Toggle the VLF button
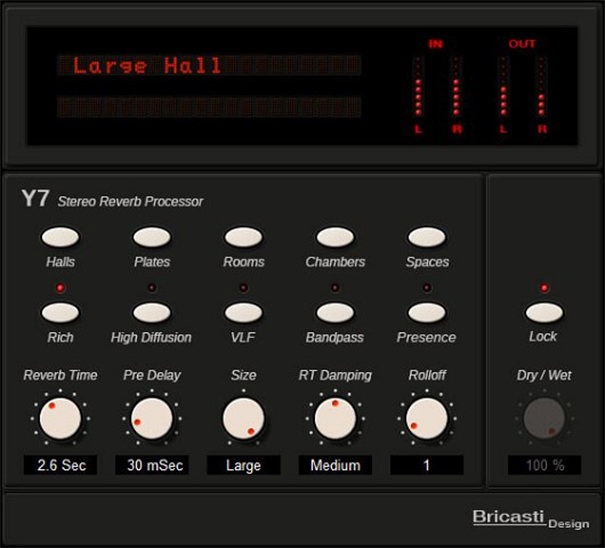The height and width of the screenshot is (548, 605). click(243, 312)
